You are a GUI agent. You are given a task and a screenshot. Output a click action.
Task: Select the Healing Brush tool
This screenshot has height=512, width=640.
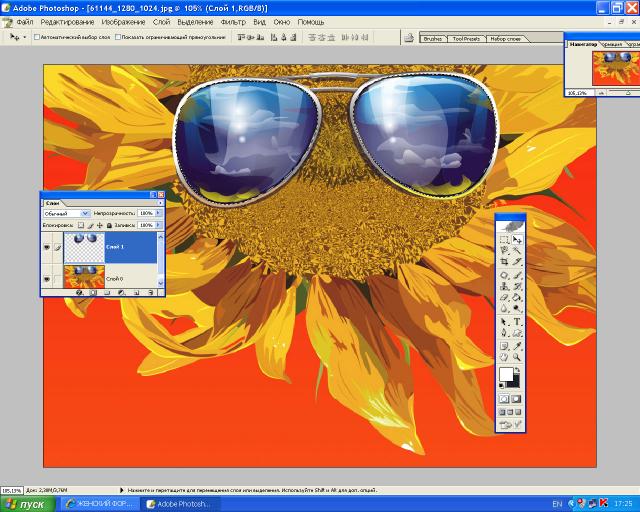[x=504, y=276]
